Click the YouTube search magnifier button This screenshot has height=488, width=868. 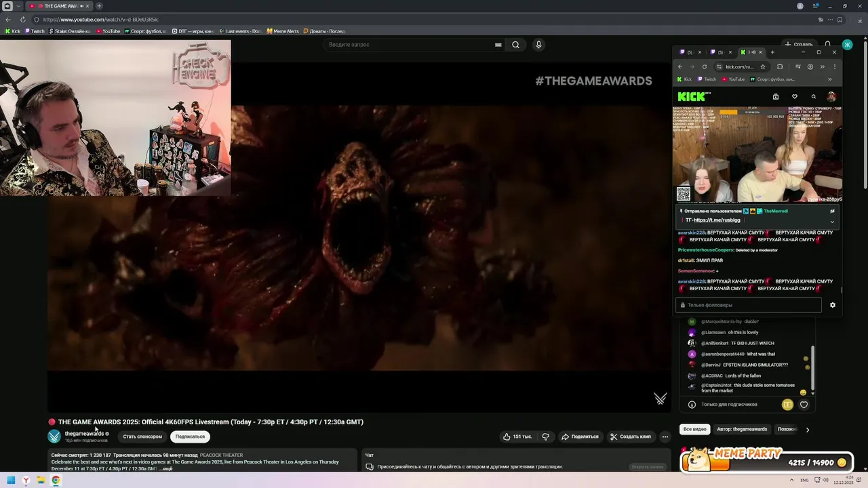point(515,45)
